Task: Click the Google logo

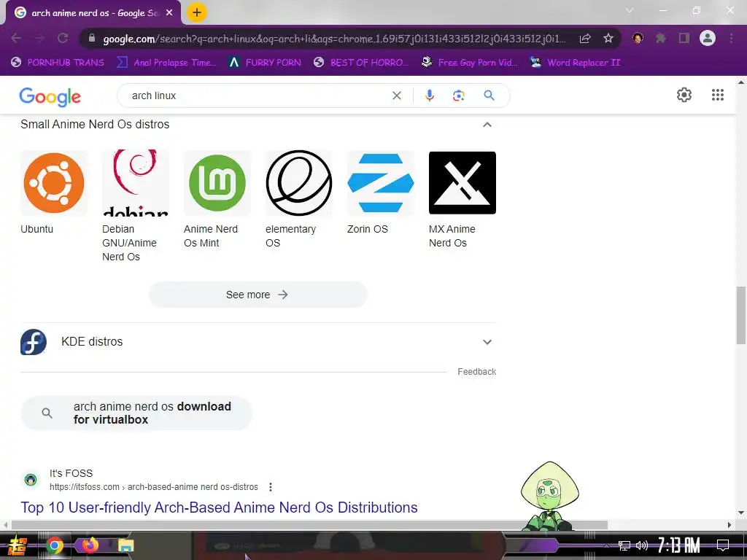Action: click(x=50, y=96)
